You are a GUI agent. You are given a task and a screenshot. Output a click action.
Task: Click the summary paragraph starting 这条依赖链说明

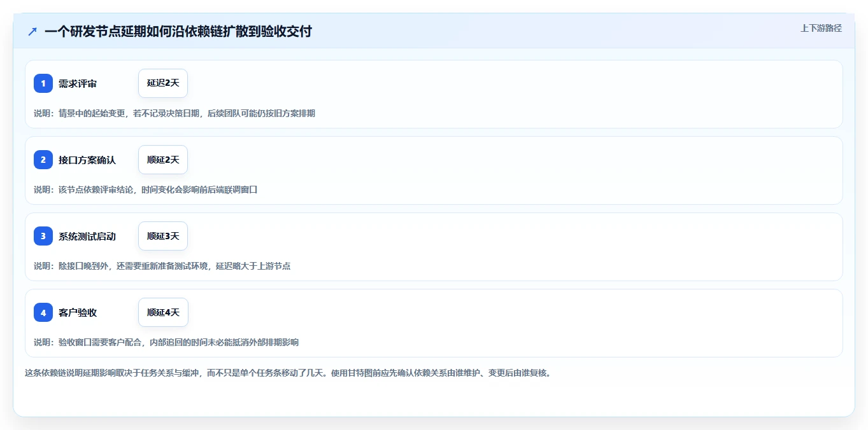pyautogui.click(x=288, y=373)
